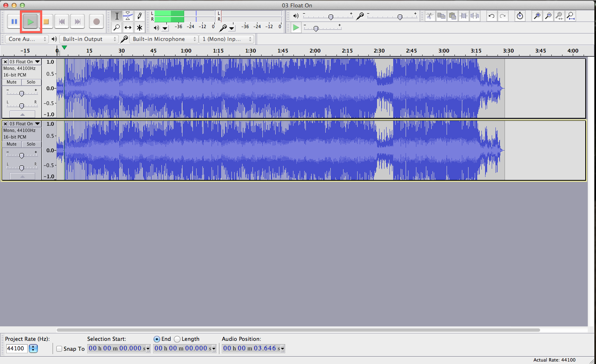Select the Time Shift tool
This screenshot has width=596, height=364.
(128, 28)
